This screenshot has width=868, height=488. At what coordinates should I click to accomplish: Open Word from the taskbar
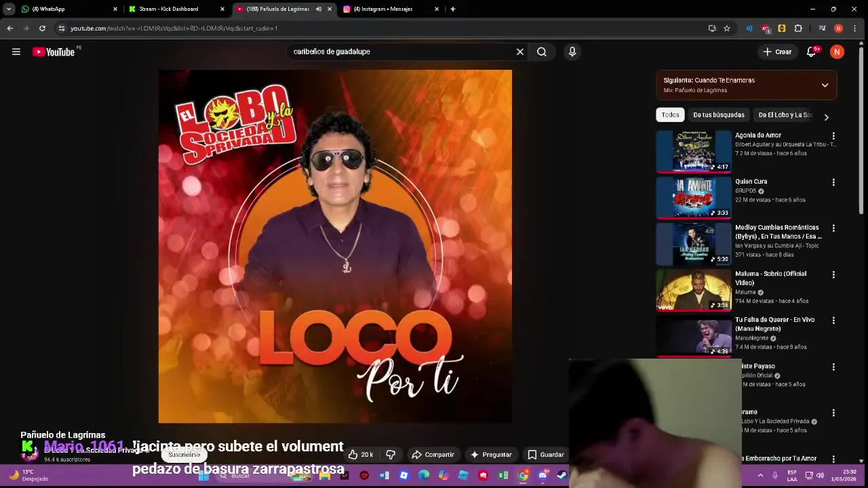[384, 475]
